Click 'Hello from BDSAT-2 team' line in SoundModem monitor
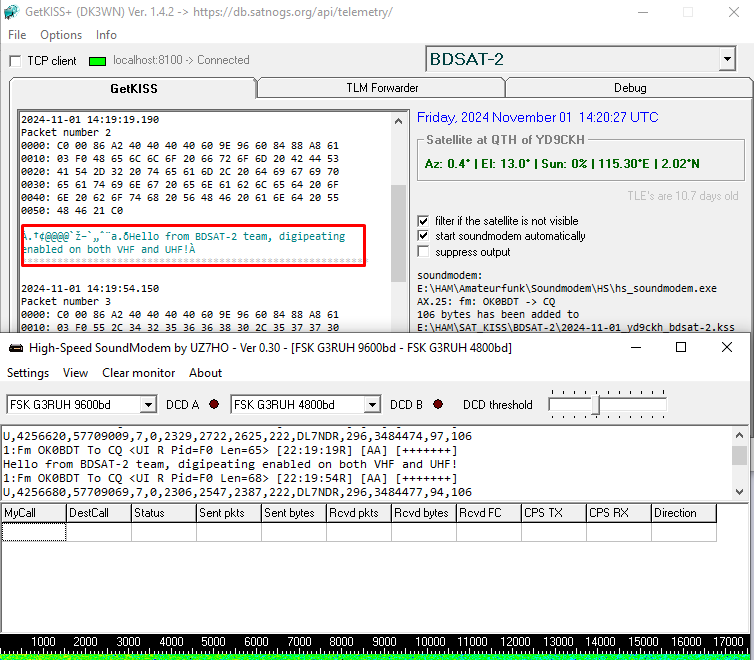The height and width of the screenshot is (660, 754). (230, 464)
